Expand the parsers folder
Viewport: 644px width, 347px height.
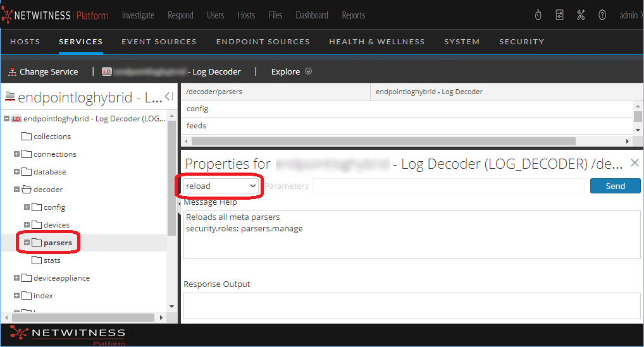pyautogui.click(x=27, y=243)
